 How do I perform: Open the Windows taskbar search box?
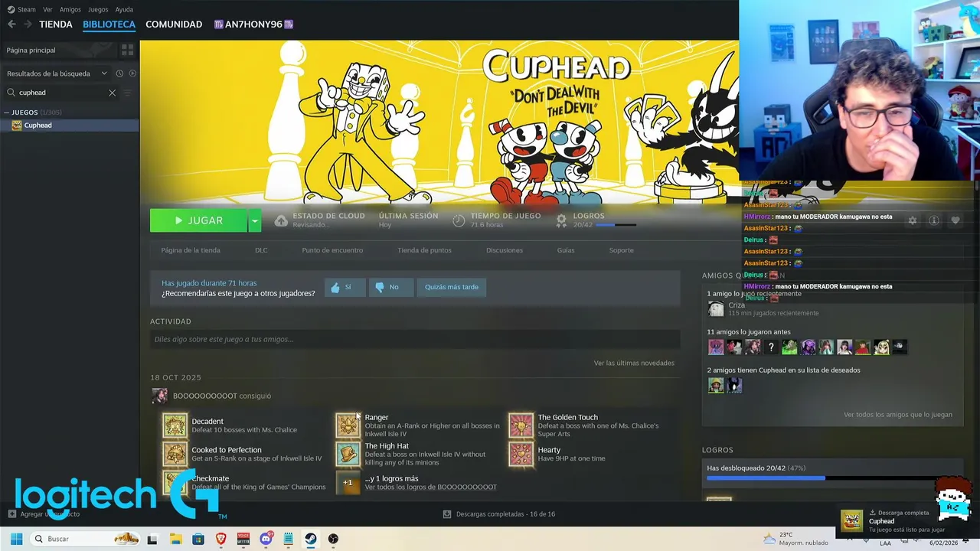(86, 539)
